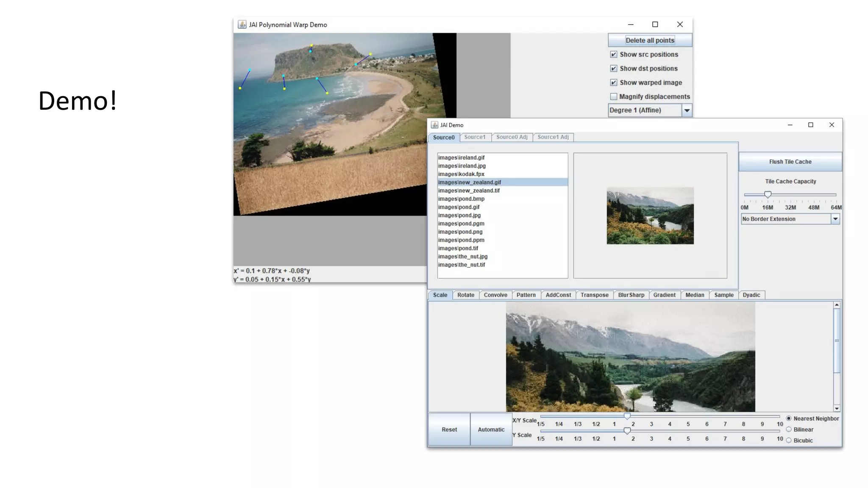Close the JAI Polynomial Warp Demo window

coord(680,25)
